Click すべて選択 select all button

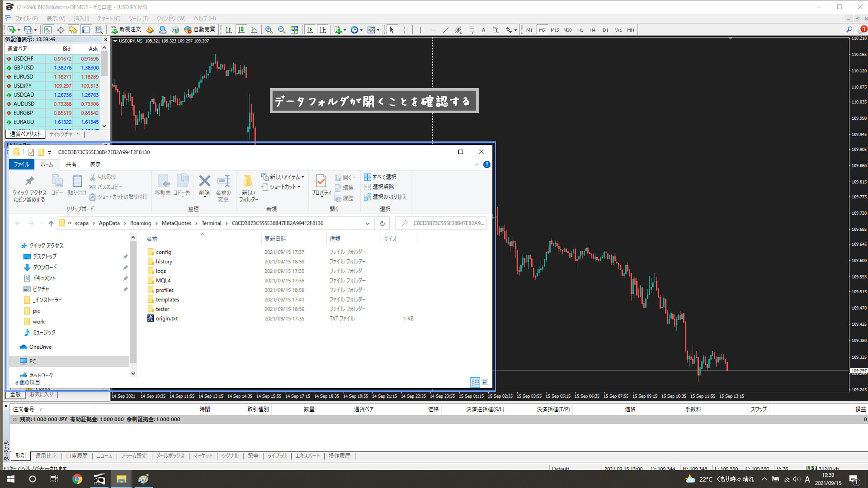click(x=380, y=177)
